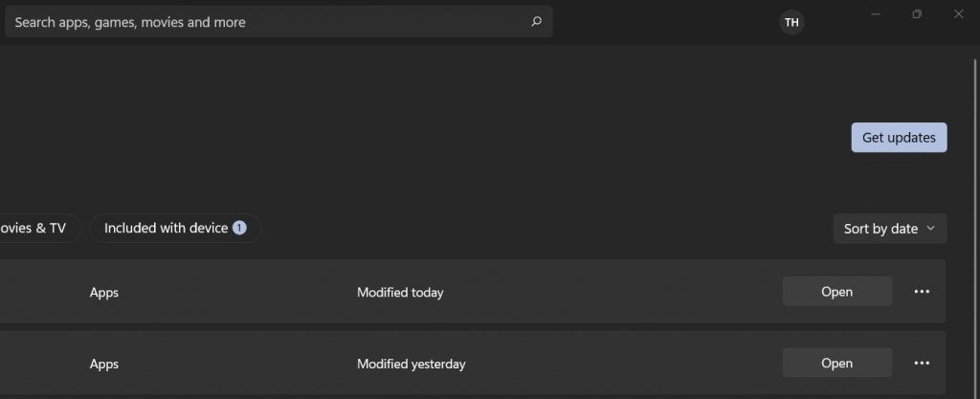The height and width of the screenshot is (399, 980).
Task: Restore down the Store window
Action: click(x=917, y=14)
